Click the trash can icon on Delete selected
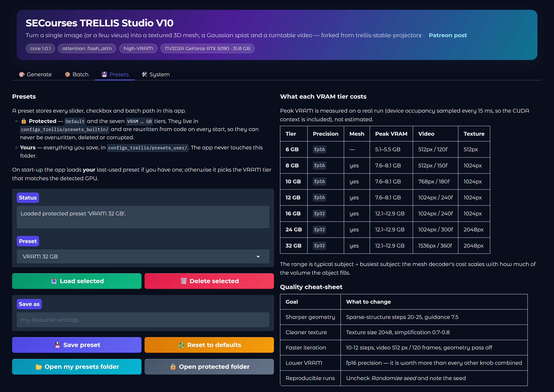The width and height of the screenshot is (554, 392). click(x=184, y=281)
